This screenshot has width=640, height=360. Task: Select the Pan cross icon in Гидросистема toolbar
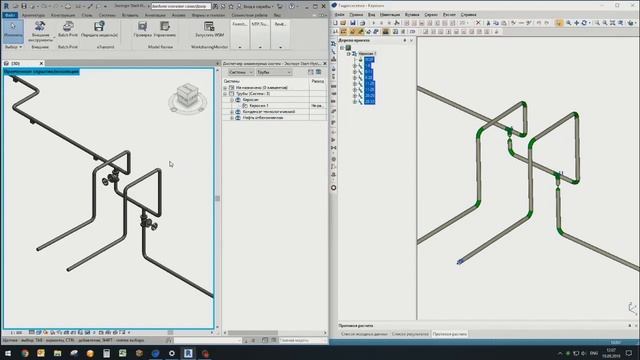[576, 23]
